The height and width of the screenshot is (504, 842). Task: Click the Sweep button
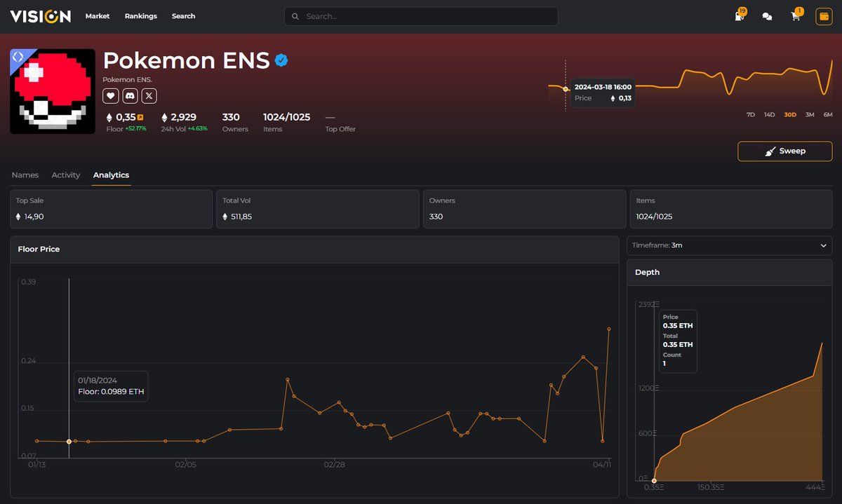coord(785,151)
